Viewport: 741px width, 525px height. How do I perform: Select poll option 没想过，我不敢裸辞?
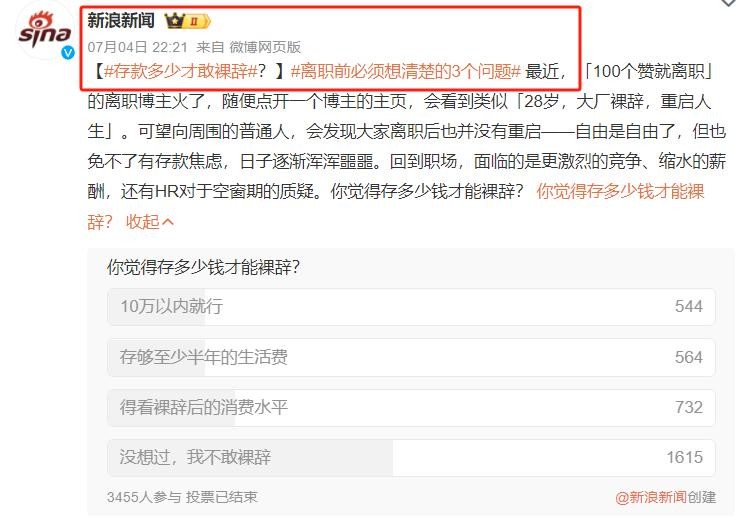[411, 457]
